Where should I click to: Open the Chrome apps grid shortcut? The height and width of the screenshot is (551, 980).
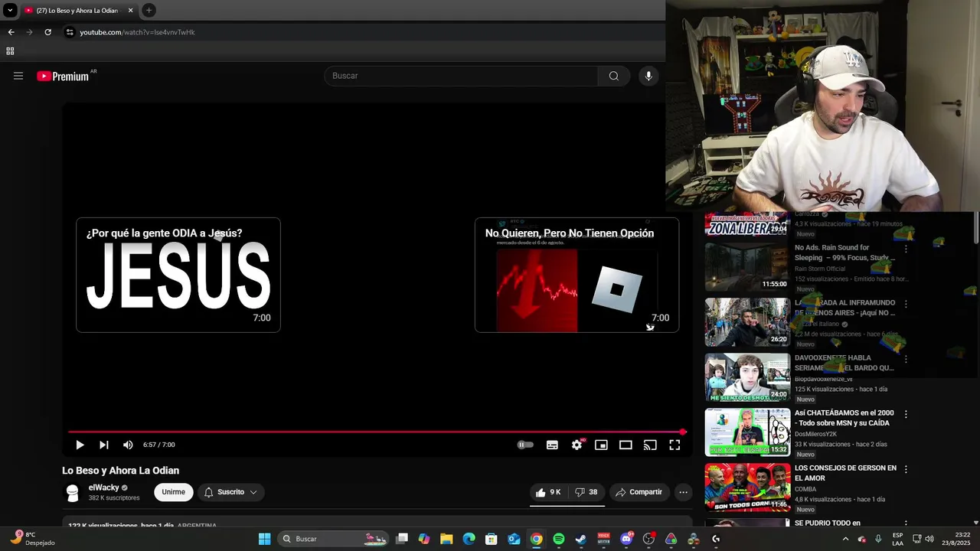click(x=10, y=51)
